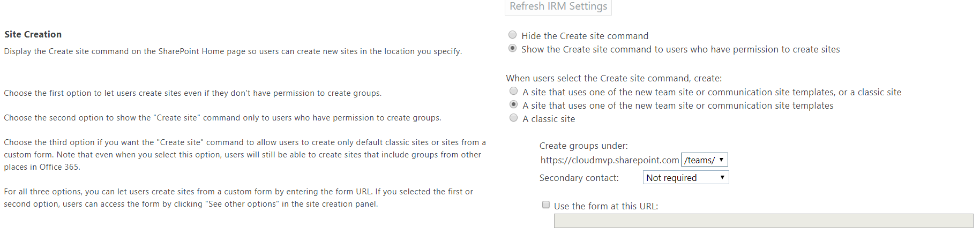Select Show the Create site command radio
Screen dimensions: 980x242
pyautogui.click(x=513, y=48)
